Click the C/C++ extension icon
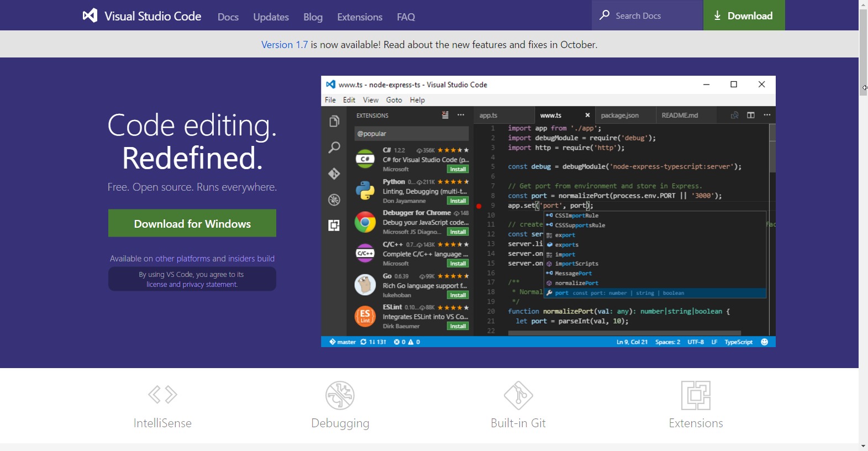This screenshot has height=451, width=868. click(365, 254)
